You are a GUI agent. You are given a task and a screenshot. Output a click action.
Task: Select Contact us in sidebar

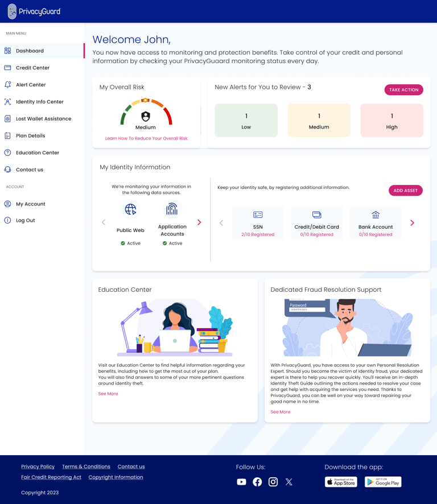pos(42,170)
